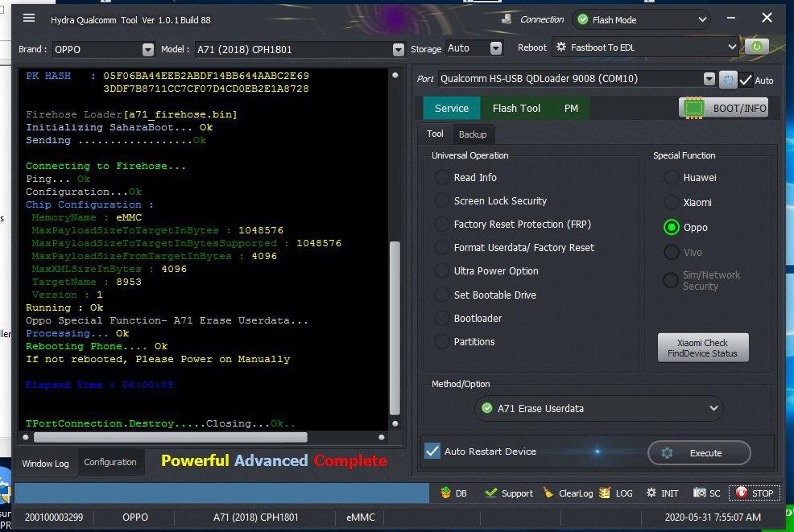Click the Execute button
The image size is (794, 532).
[699, 452]
